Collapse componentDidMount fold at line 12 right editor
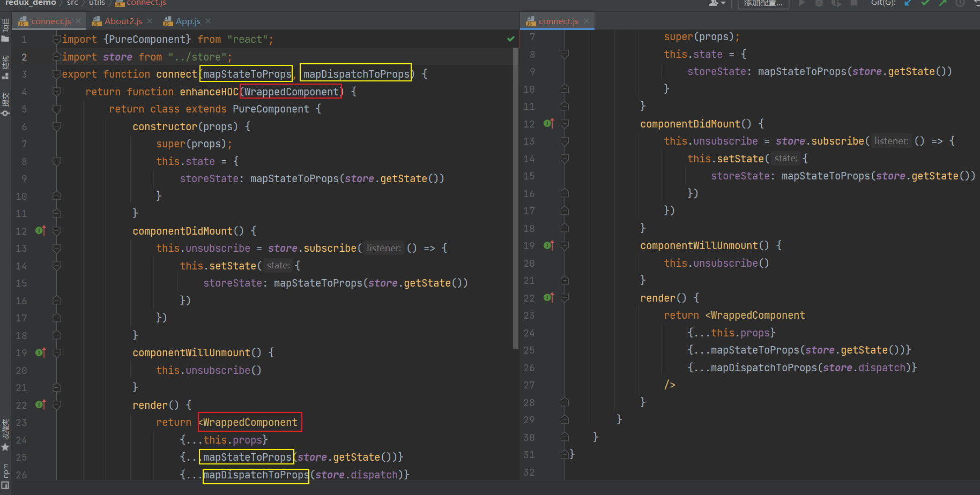The width and height of the screenshot is (980, 495). 565,124
